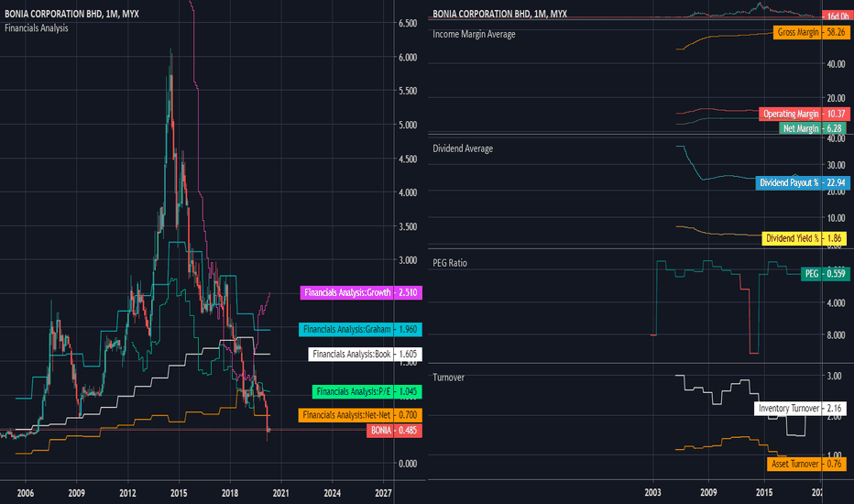
Task: Click the 2009 label on left time axis
Action: point(76,493)
